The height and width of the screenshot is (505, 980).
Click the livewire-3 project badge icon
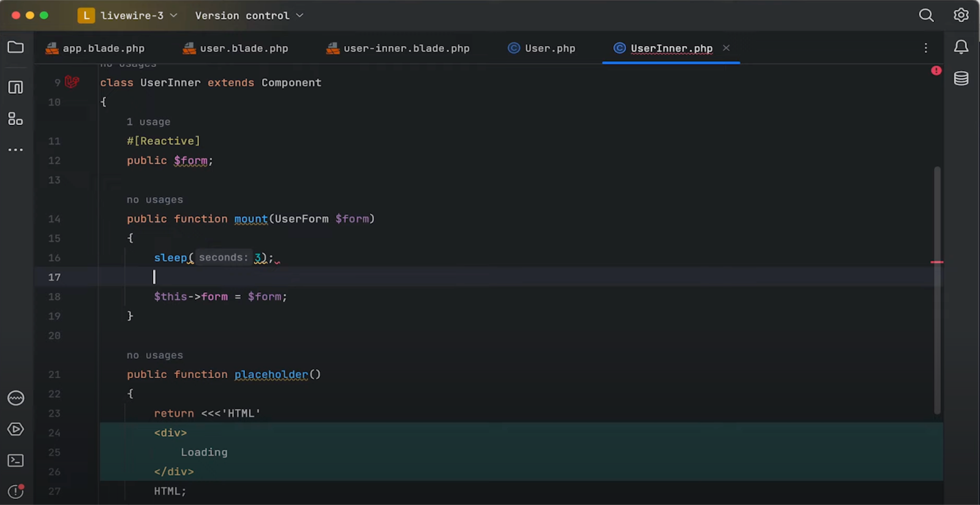pos(86,15)
